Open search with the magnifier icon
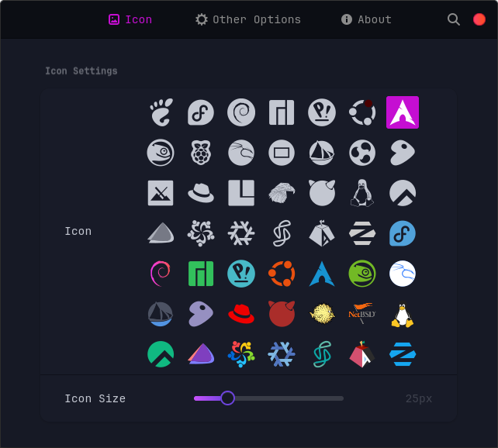The height and width of the screenshot is (448, 498). click(x=454, y=19)
